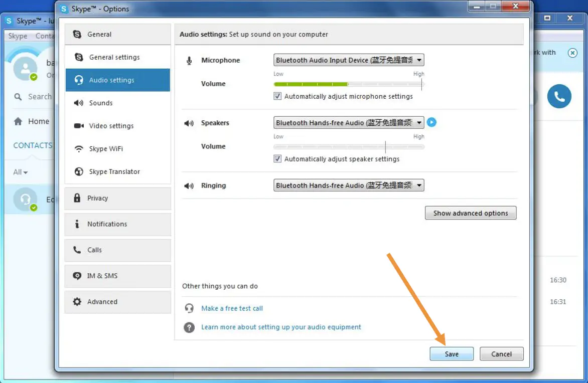Open the Skype menu in the main window
The height and width of the screenshot is (383, 588).
point(18,36)
